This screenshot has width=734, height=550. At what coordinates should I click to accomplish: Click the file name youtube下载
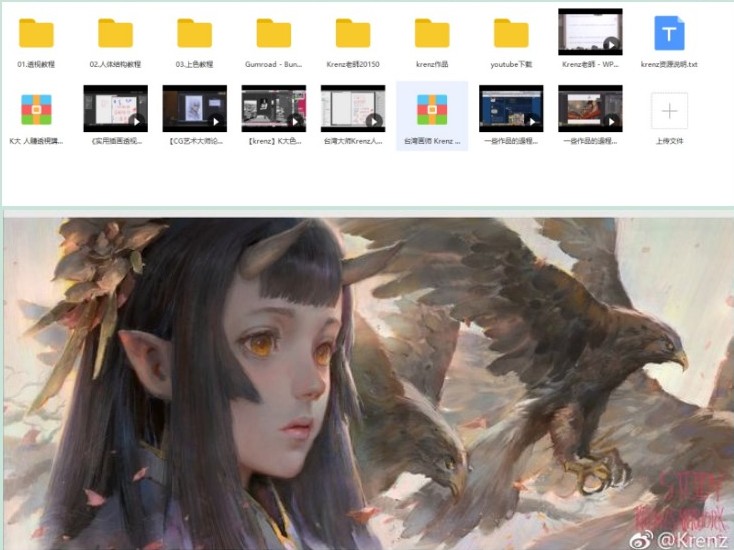point(511,65)
